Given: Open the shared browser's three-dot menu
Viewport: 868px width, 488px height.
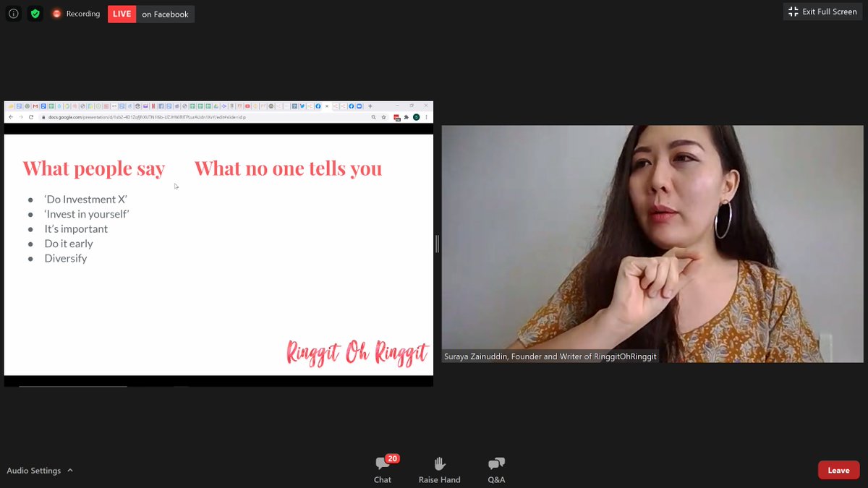Looking at the screenshot, I should [426, 117].
